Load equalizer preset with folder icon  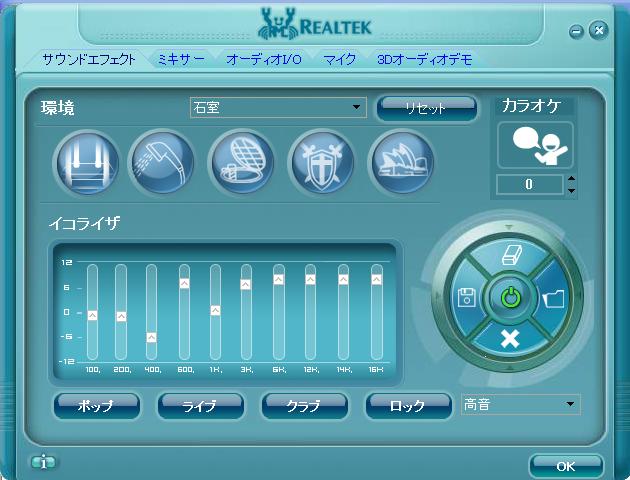553,298
